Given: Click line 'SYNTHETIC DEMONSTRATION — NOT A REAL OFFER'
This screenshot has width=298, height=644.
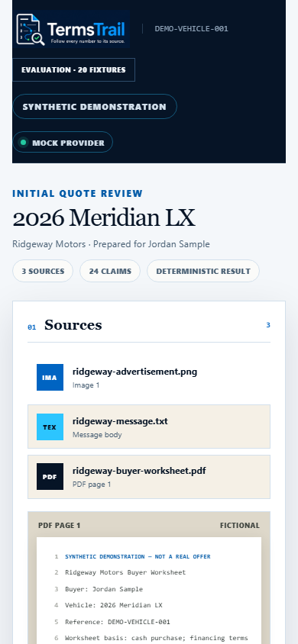Looking at the screenshot, I should (x=138, y=556).
